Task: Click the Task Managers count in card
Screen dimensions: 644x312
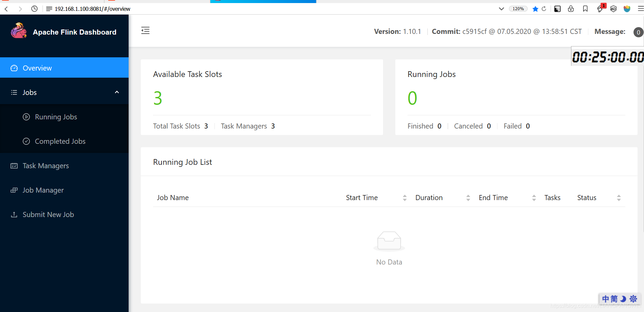Action: point(273,126)
